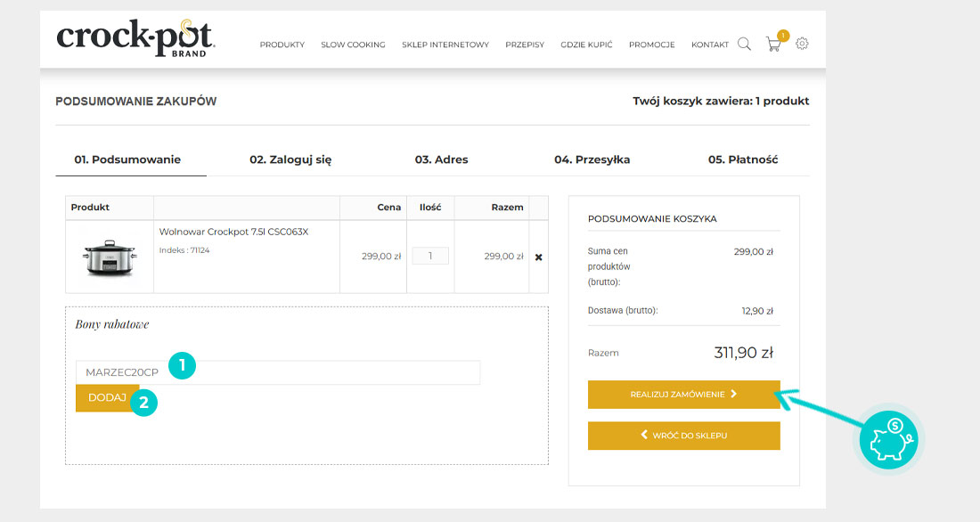Select the 05. Płatność step

point(743,159)
